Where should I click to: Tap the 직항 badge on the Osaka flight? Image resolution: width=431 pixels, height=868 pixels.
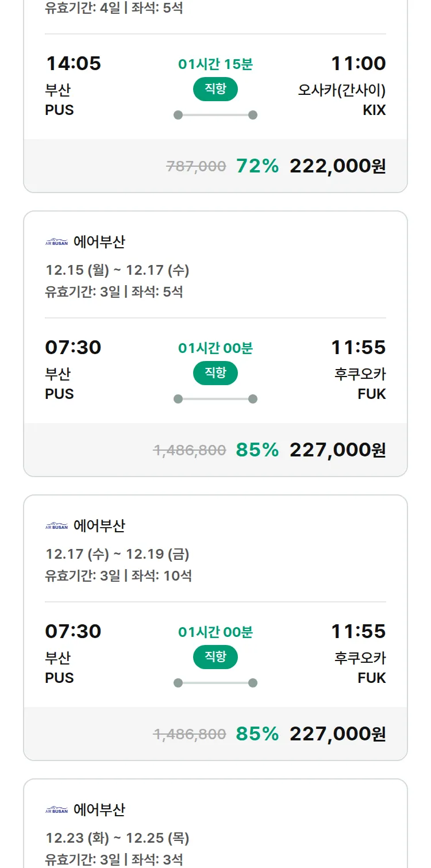[215, 89]
